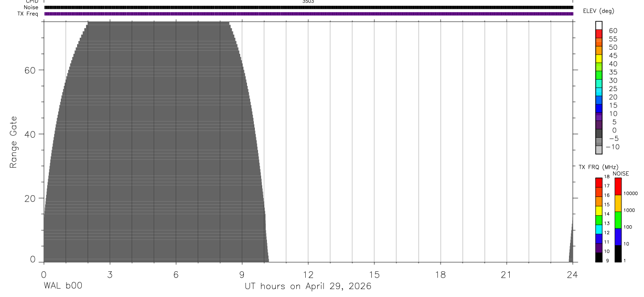This screenshot has width=644, height=297.
Task: Pick the purple swatch in TX FRQ colorbar
Action: tap(599, 248)
